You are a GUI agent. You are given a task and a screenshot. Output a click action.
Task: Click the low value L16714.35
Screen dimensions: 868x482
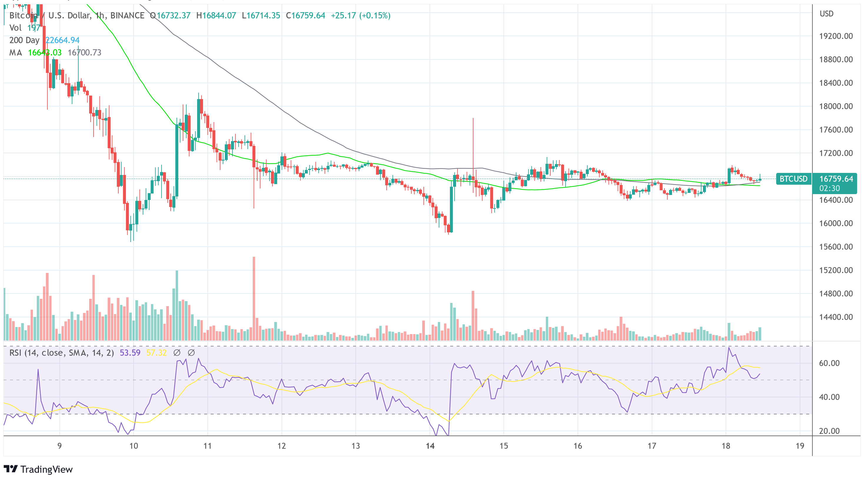pos(261,16)
